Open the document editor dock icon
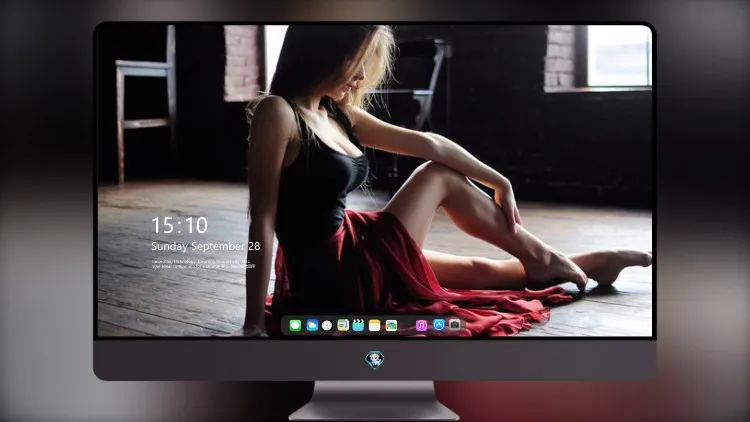Image resolution: width=750 pixels, height=422 pixels. [x=343, y=325]
